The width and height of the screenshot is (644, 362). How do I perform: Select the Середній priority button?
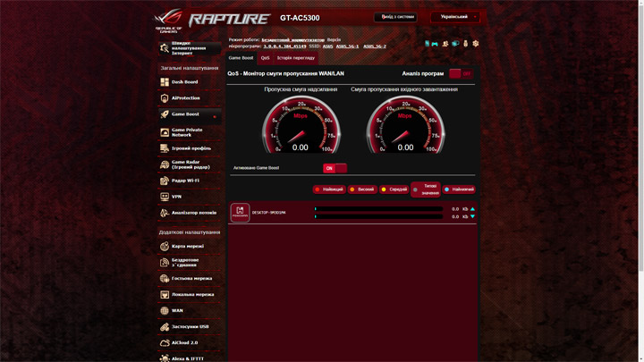(394, 189)
